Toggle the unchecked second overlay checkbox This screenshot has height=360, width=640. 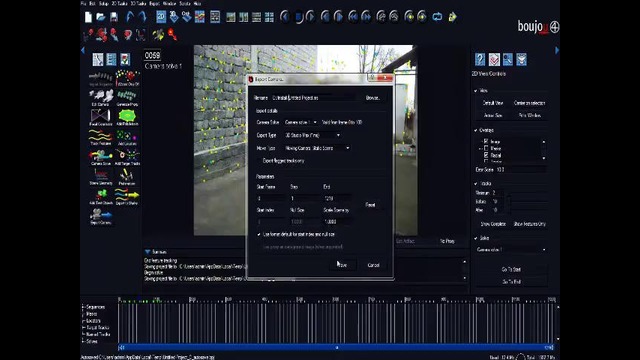pos(486,148)
